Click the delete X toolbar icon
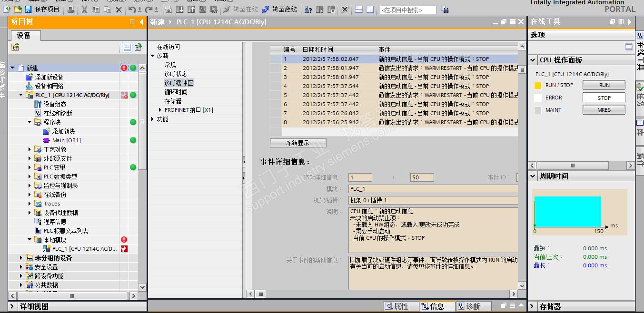Screen dimensions: 644x313 [119, 9]
